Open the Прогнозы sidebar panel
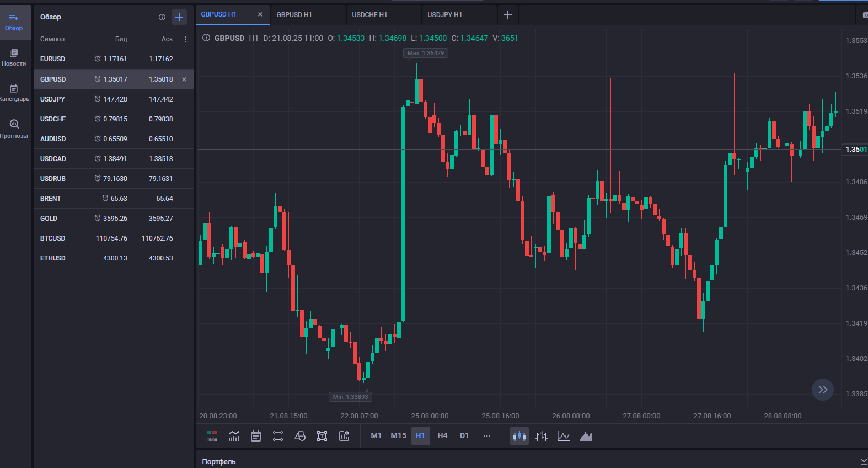The image size is (868, 468). tap(14, 128)
